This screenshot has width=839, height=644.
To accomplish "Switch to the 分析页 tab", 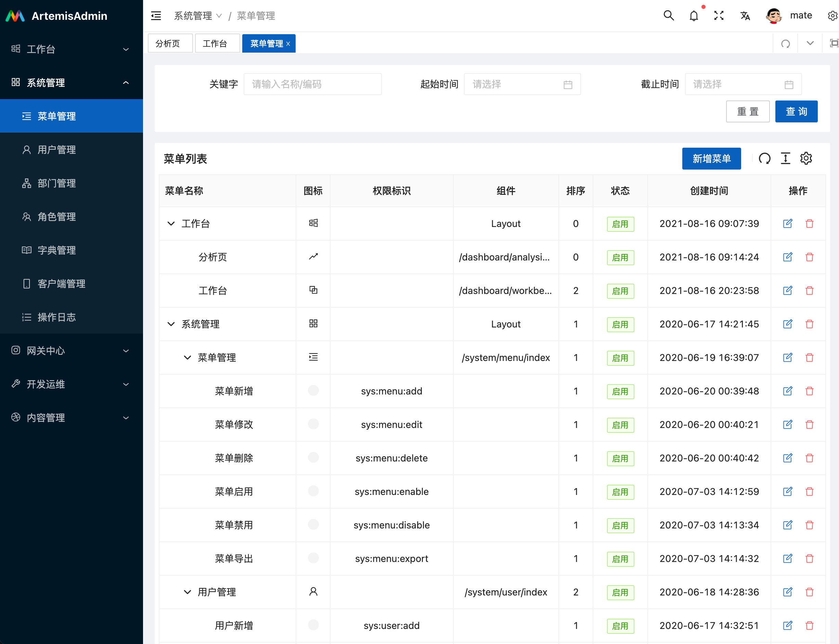I will pos(168,43).
